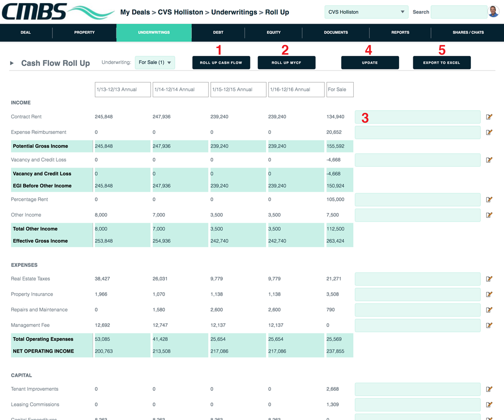
Task: Click the Property Insurance comment input field
Action: click(417, 295)
